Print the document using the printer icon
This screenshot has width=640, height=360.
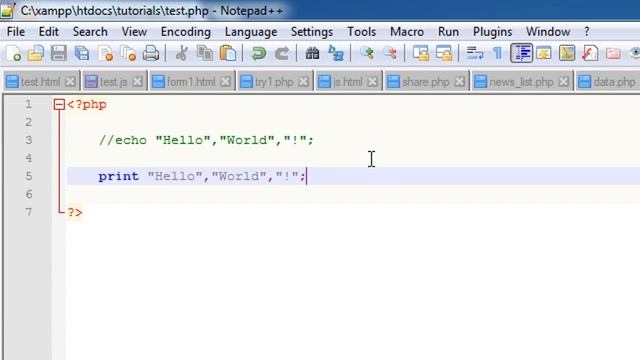[151, 53]
